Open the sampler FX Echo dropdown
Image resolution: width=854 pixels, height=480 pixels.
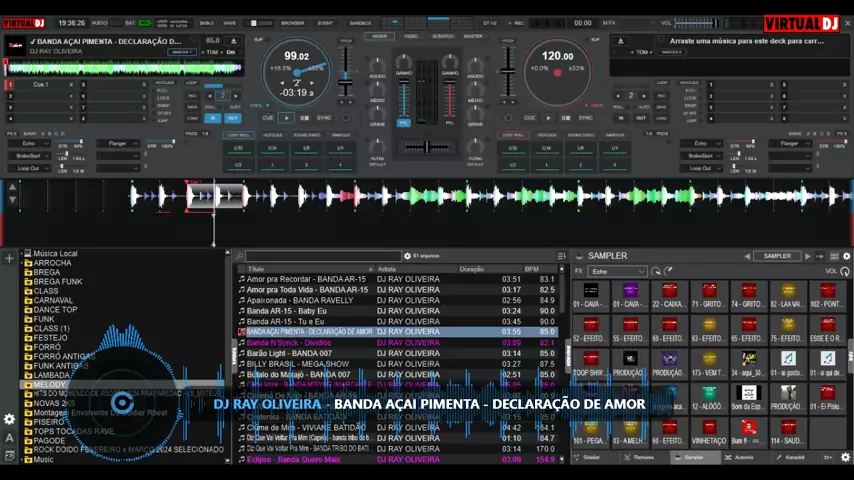(x=617, y=271)
